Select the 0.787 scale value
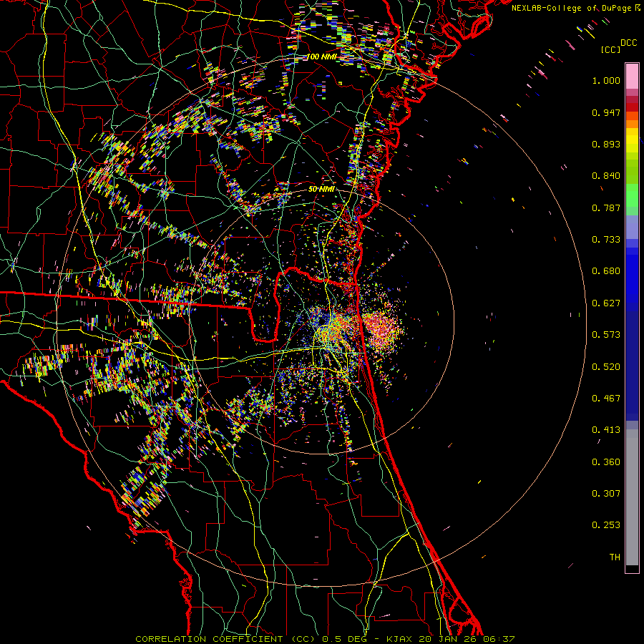644x644 pixels. (606, 208)
